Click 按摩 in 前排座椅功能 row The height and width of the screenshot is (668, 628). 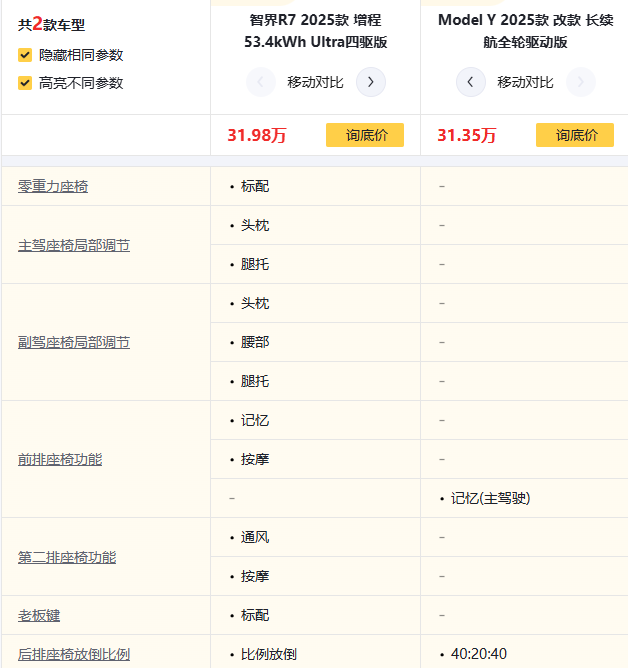click(x=255, y=459)
